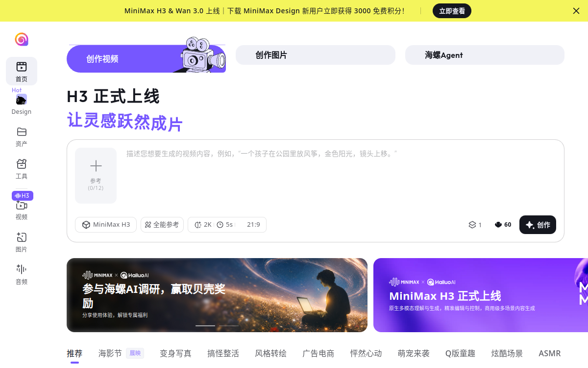Click the stack count icon showing 1
588x368 pixels.
(475, 225)
